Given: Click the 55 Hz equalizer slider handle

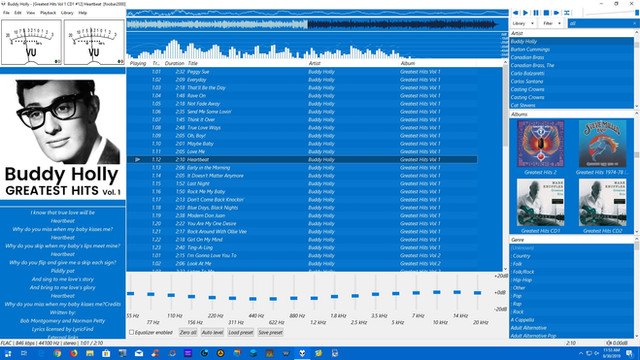Looking at the screenshot, I should point(131,293).
